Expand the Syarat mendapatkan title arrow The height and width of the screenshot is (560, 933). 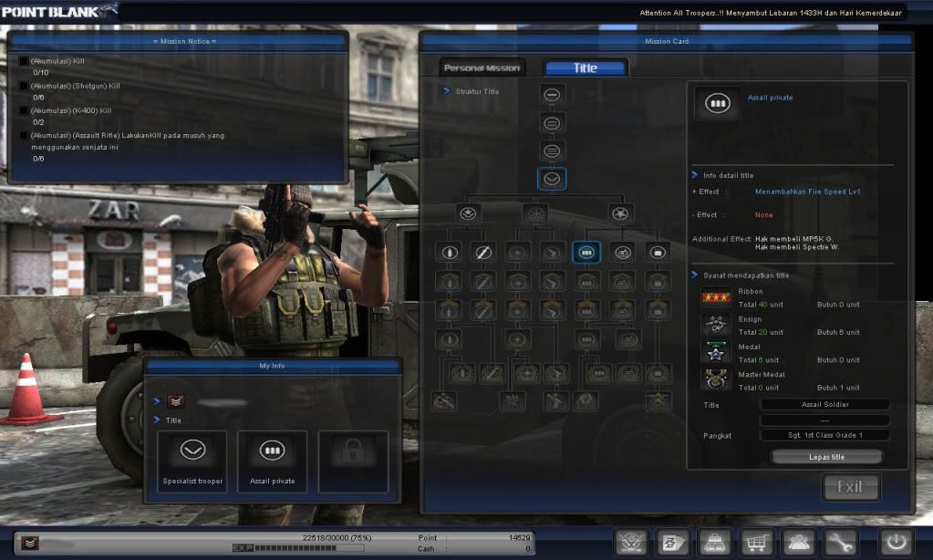click(694, 275)
